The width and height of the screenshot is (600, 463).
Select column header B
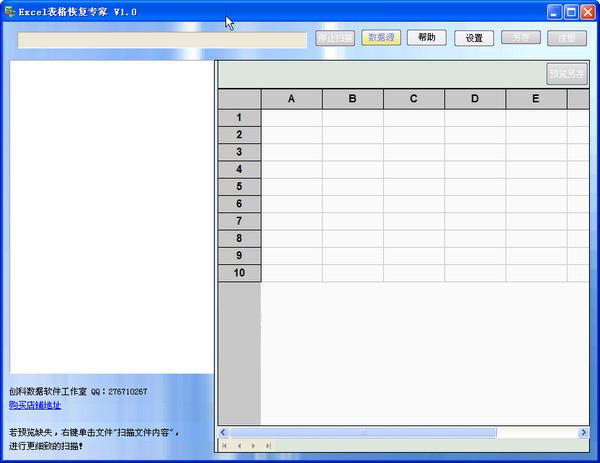353,99
